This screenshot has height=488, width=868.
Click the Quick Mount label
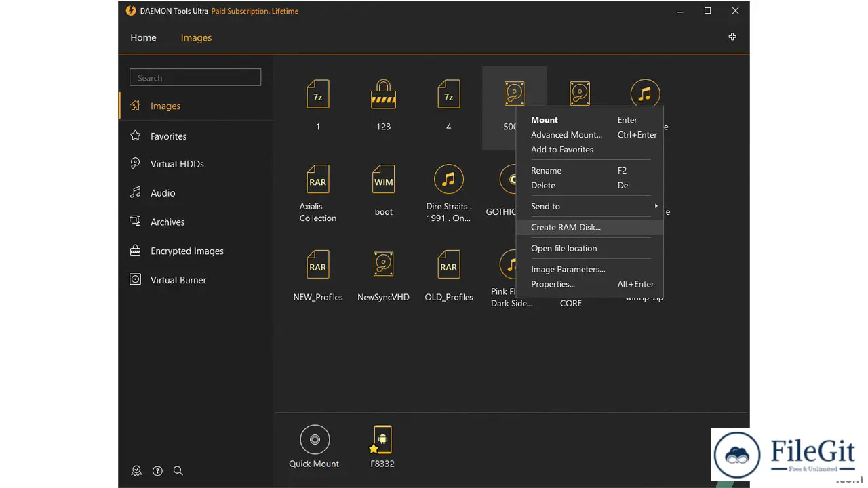(x=314, y=464)
